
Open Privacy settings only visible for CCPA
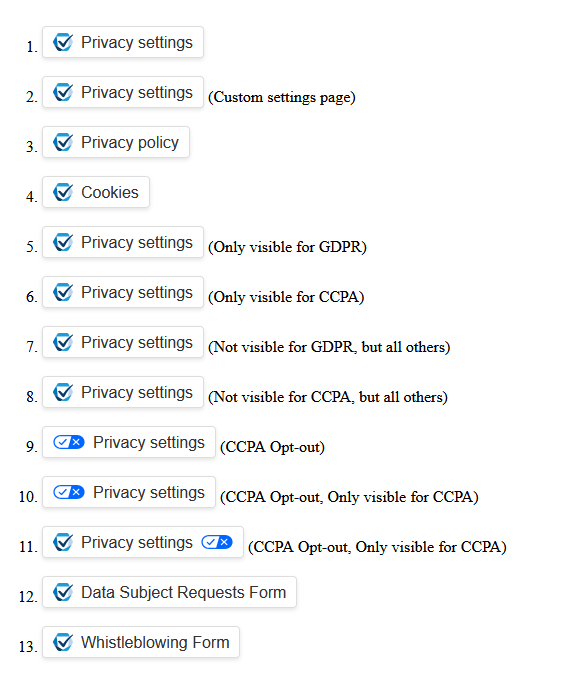(x=123, y=292)
